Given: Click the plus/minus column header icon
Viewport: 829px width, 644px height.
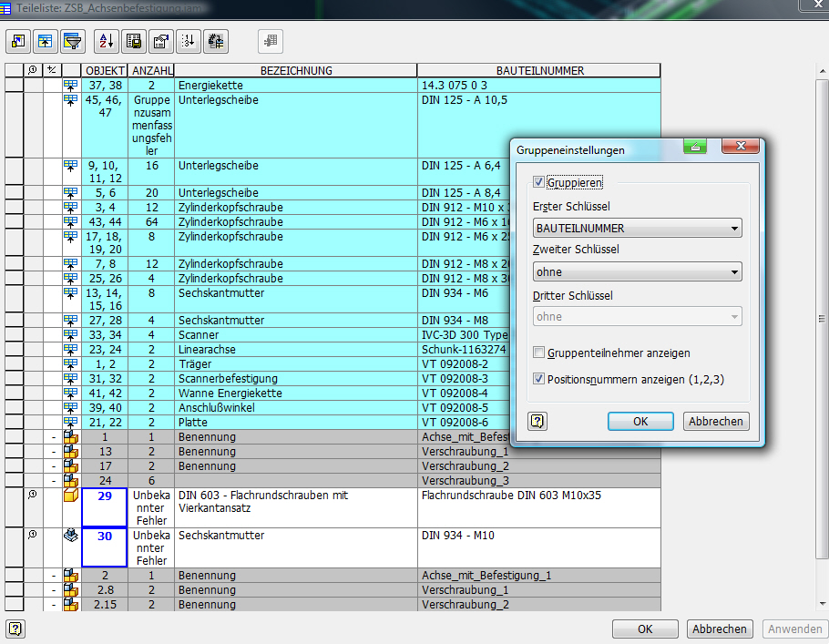Looking at the screenshot, I should coord(52,70).
